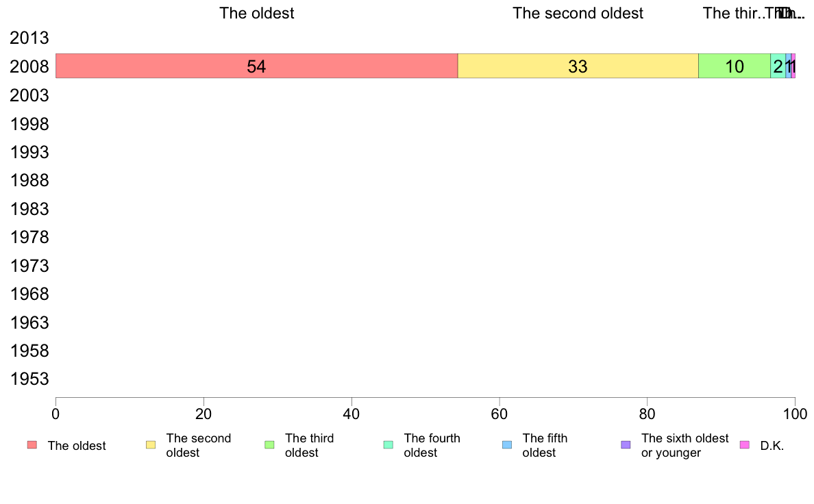Click the red 'The oldest' legend swatch

32,445
